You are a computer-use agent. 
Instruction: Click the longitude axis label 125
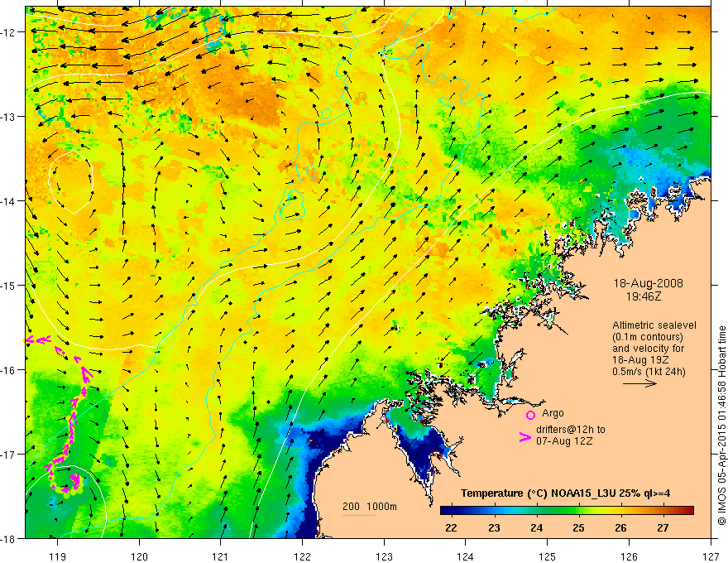(x=548, y=556)
